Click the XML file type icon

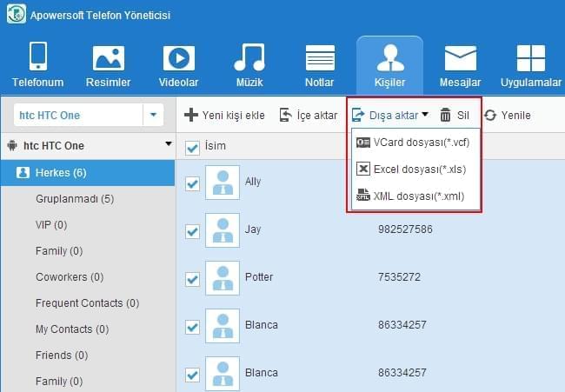coord(362,195)
